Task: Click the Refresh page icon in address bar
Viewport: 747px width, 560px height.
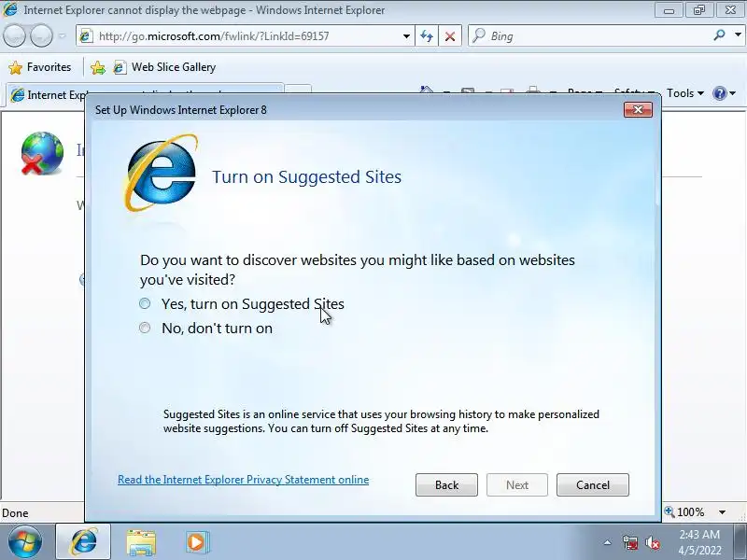Action: (x=427, y=36)
